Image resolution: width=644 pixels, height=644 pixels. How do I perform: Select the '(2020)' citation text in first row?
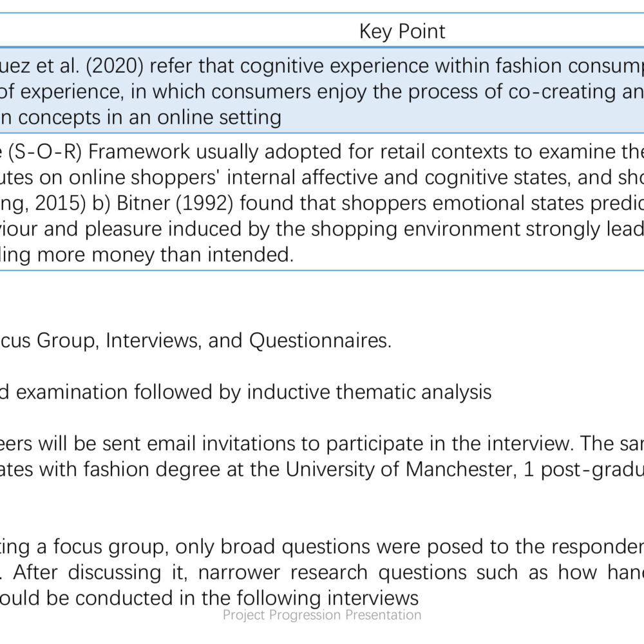[x=115, y=66]
